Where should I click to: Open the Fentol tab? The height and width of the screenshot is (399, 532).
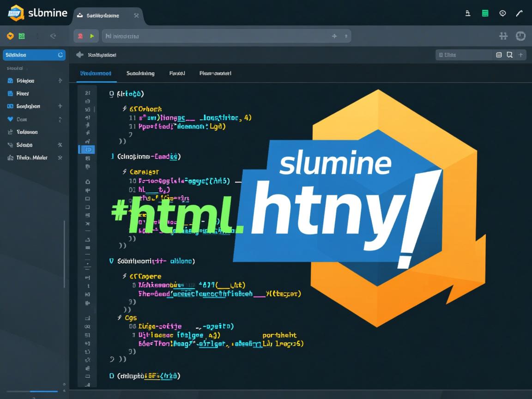coord(177,73)
